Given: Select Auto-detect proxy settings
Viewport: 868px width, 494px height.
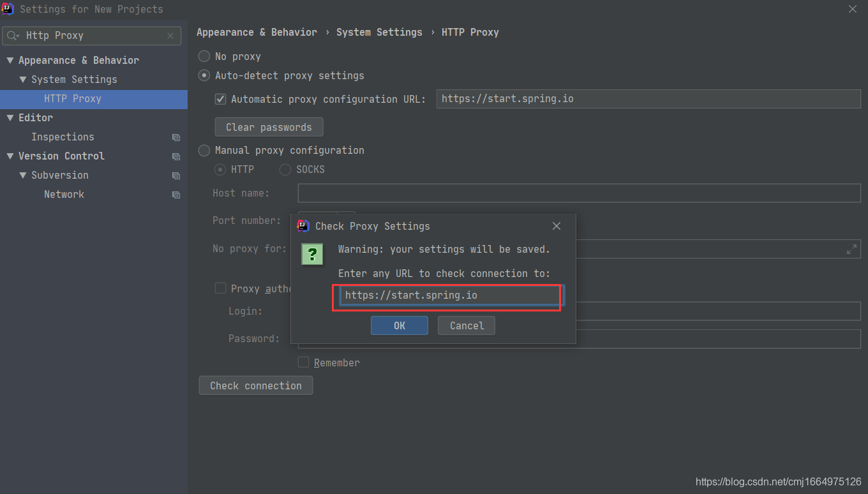Looking at the screenshot, I should [204, 75].
